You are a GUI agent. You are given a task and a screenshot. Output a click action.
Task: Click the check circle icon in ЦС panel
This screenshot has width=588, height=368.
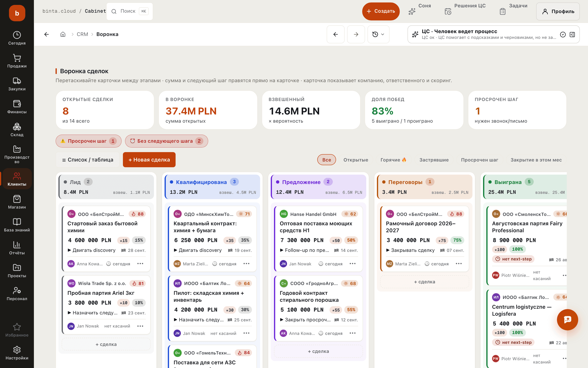563,35
